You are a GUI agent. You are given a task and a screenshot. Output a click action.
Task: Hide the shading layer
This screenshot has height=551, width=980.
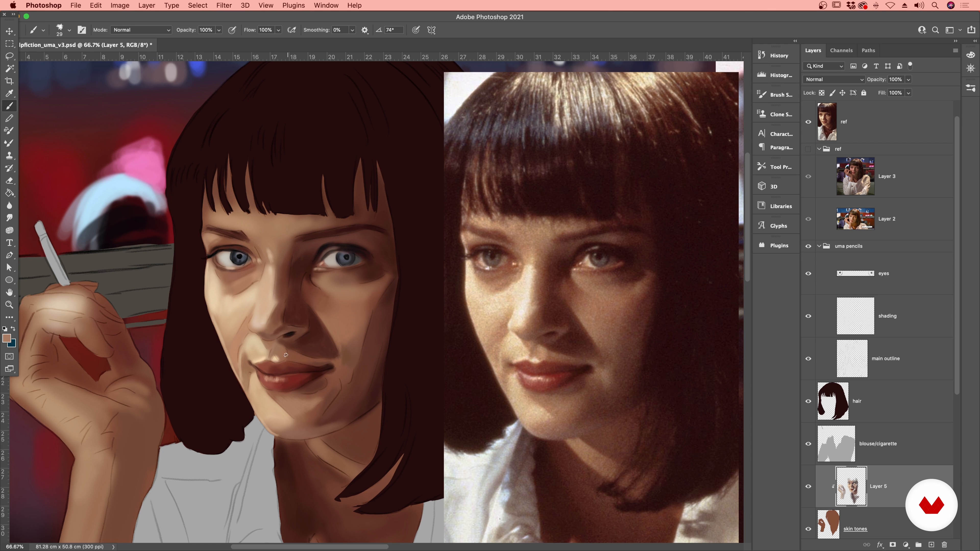tap(808, 316)
